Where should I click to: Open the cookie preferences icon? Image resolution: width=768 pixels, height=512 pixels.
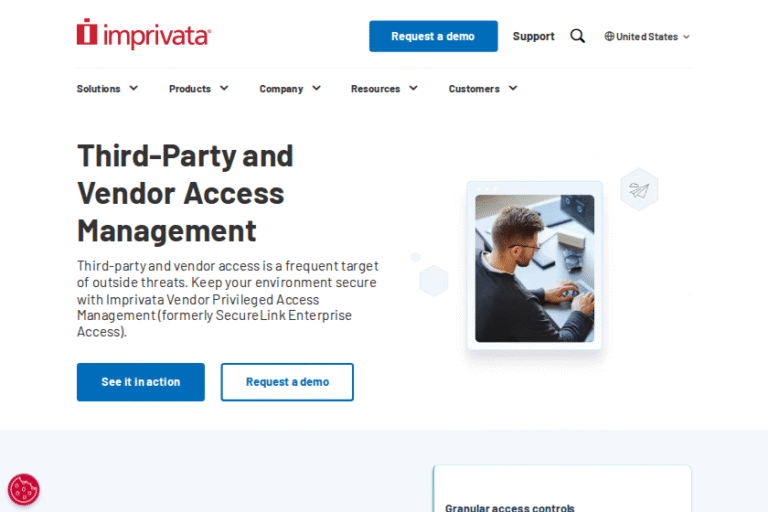[24, 489]
